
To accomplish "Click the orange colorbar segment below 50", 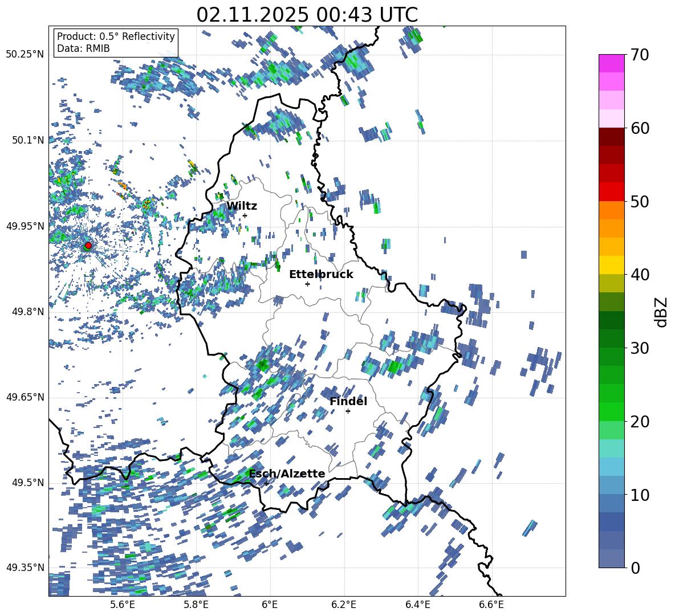I will point(611,210).
